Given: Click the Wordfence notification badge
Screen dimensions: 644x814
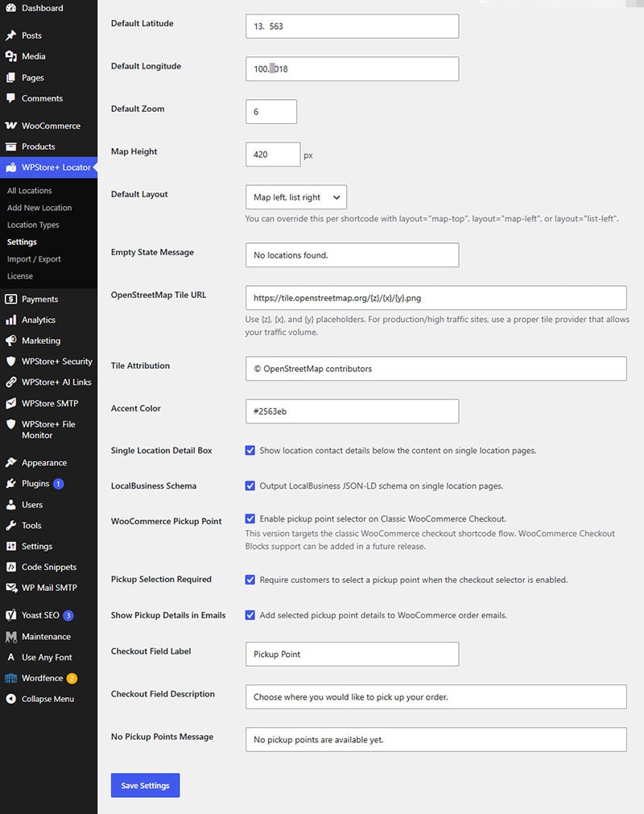Looking at the screenshot, I should [72, 679].
